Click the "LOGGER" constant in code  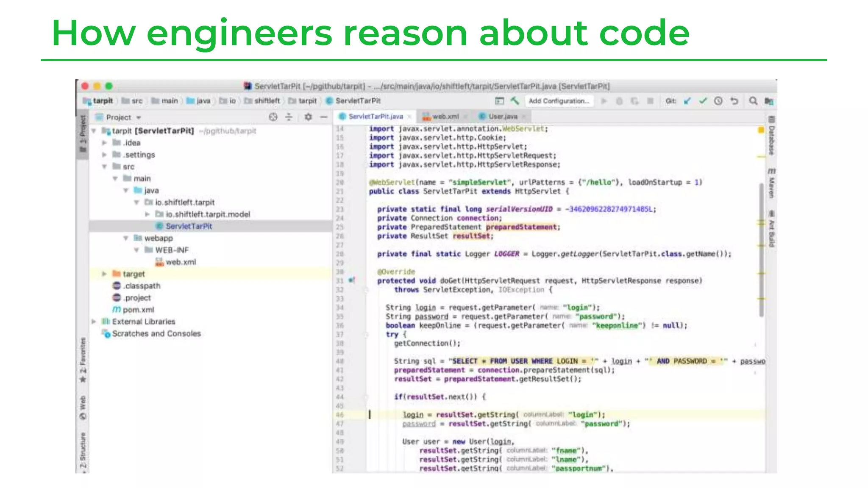[x=506, y=254]
